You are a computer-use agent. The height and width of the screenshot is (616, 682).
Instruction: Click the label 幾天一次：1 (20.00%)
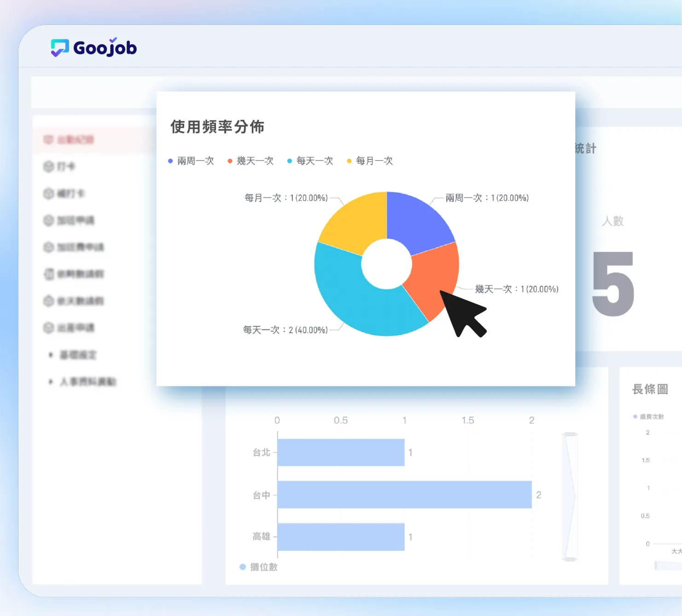coord(517,289)
